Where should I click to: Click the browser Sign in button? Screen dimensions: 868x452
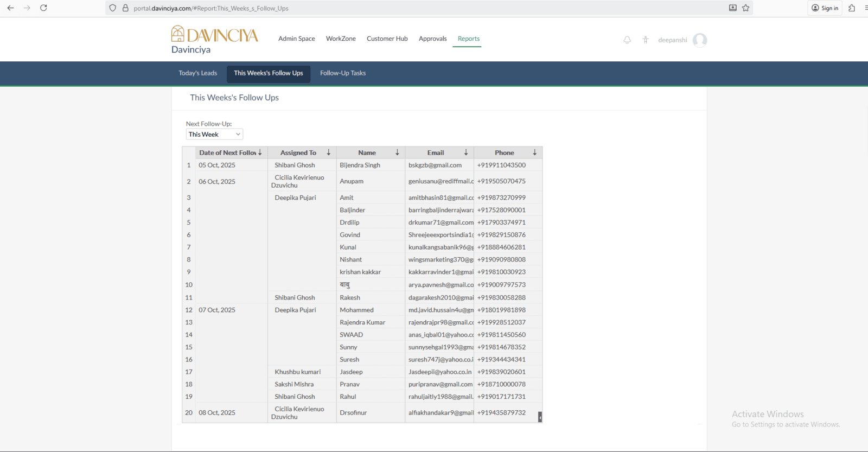coord(825,8)
